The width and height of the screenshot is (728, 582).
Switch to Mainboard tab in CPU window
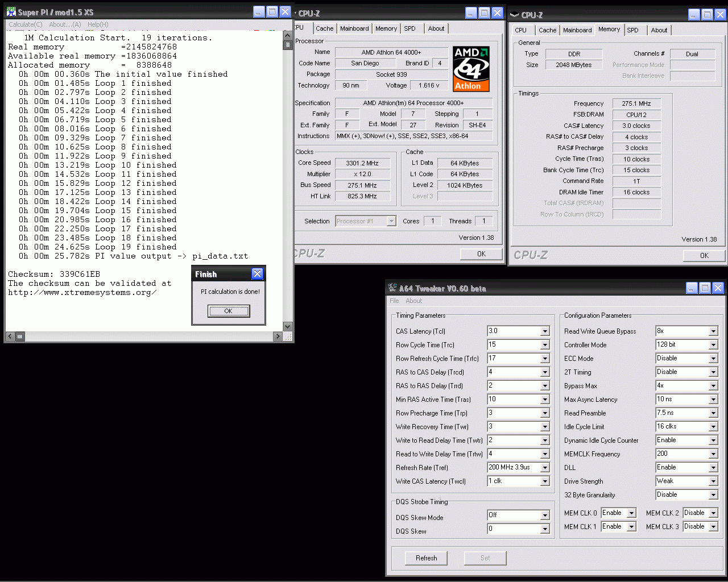coord(354,28)
